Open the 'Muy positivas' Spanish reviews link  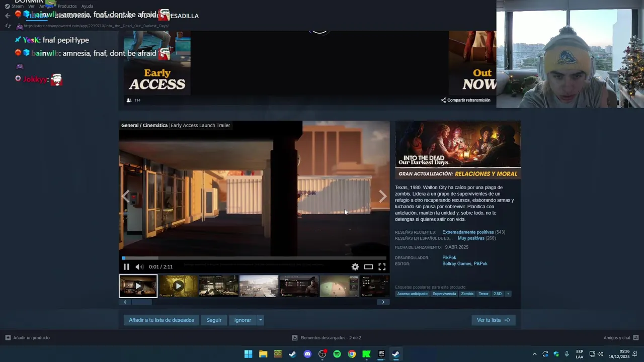click(471, 238)
